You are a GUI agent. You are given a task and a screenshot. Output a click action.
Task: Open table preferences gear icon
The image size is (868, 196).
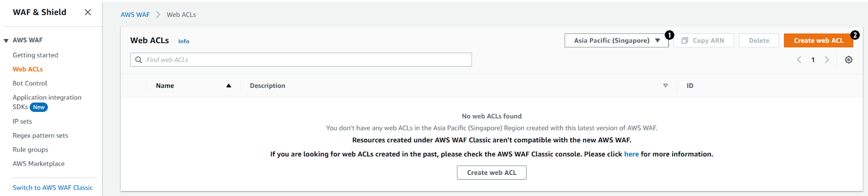click(x=848, y=60)
